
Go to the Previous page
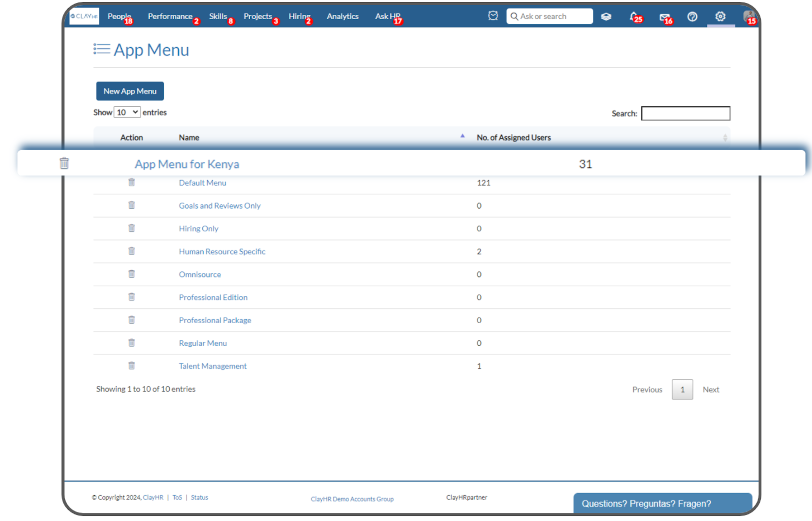647,390
